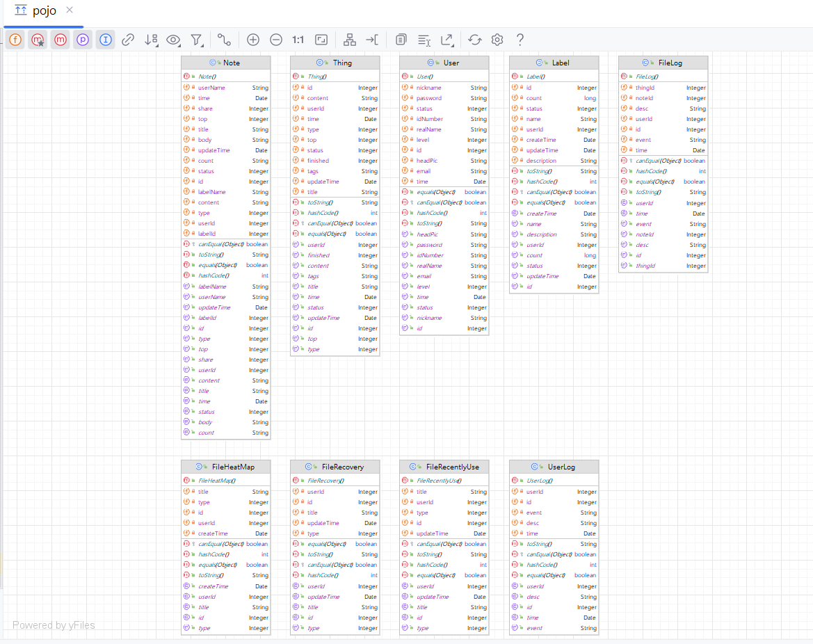Toggle the Constructors display button
813x644 pixels.
[x=38, y=40]
